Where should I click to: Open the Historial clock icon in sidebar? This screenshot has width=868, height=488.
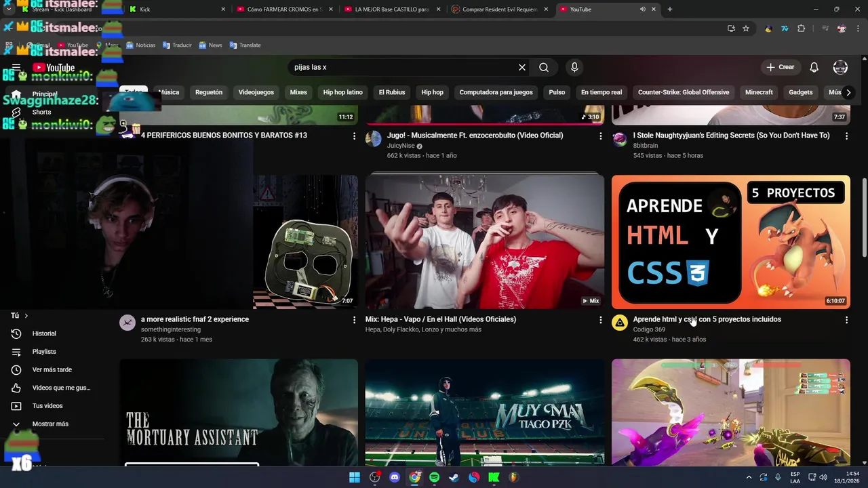[x=16, y=333]
